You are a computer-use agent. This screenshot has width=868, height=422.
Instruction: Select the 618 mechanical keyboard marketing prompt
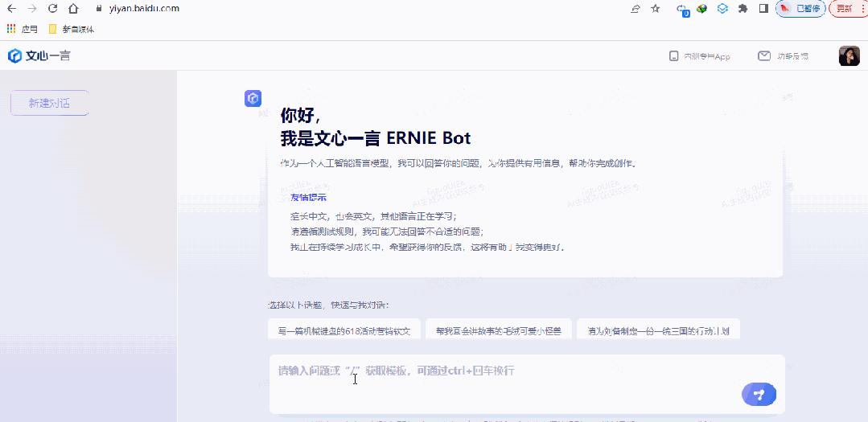point(344,330)
